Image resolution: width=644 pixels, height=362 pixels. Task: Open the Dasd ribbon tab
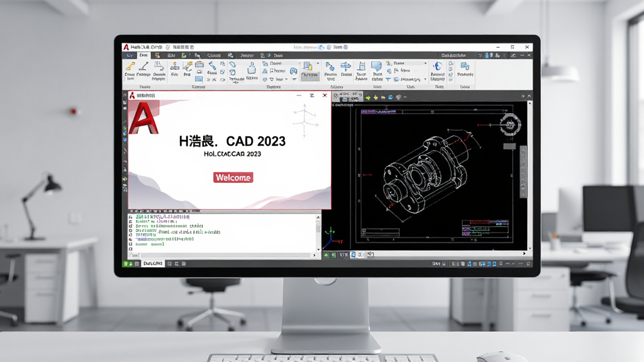pyautogui.click(x=278, y=55)
